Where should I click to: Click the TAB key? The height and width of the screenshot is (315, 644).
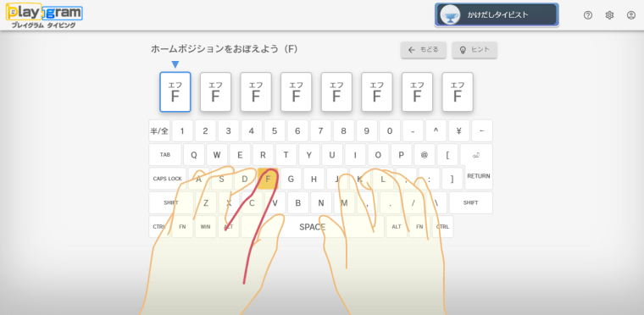[165, 155]
